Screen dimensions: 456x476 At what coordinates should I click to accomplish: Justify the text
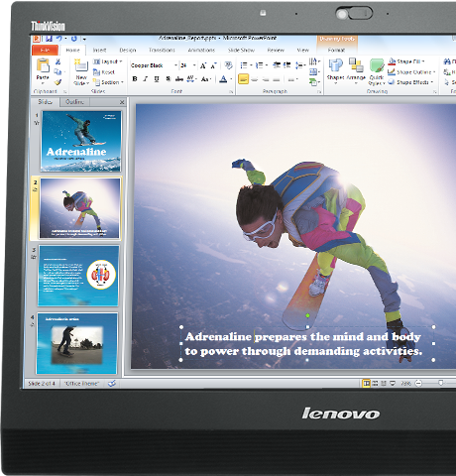[x=277, y=79]
